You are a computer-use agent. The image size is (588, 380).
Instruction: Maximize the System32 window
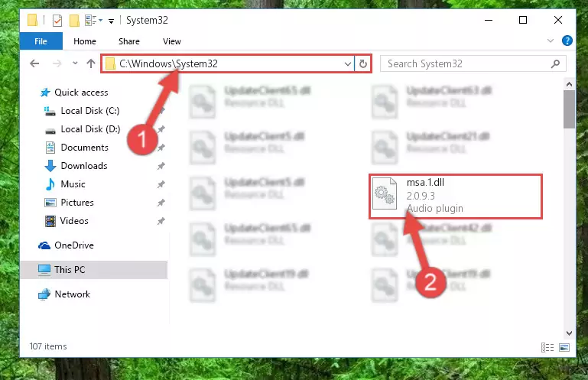pyautogui.click(x=523, y=20)
